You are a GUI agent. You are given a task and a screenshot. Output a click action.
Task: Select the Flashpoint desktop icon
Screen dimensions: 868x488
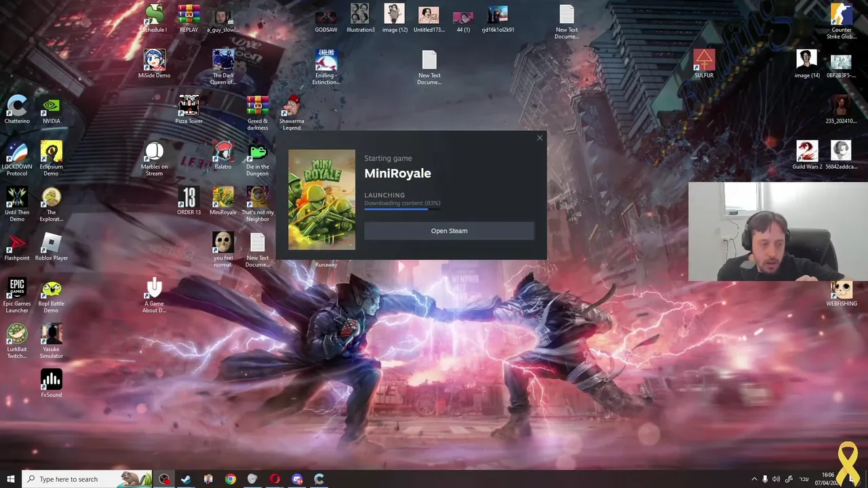tap(17, 246)
